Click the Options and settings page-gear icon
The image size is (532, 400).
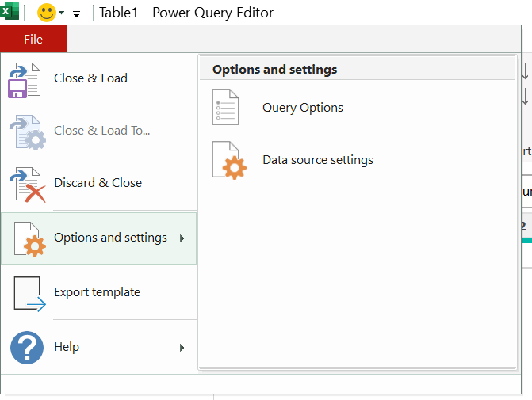click(x=29, y=238)
